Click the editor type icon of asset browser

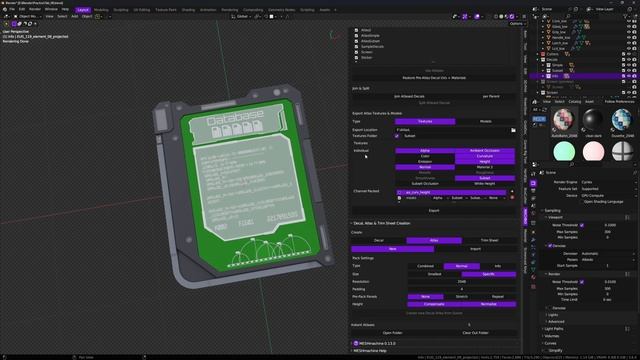click(535, 102)
